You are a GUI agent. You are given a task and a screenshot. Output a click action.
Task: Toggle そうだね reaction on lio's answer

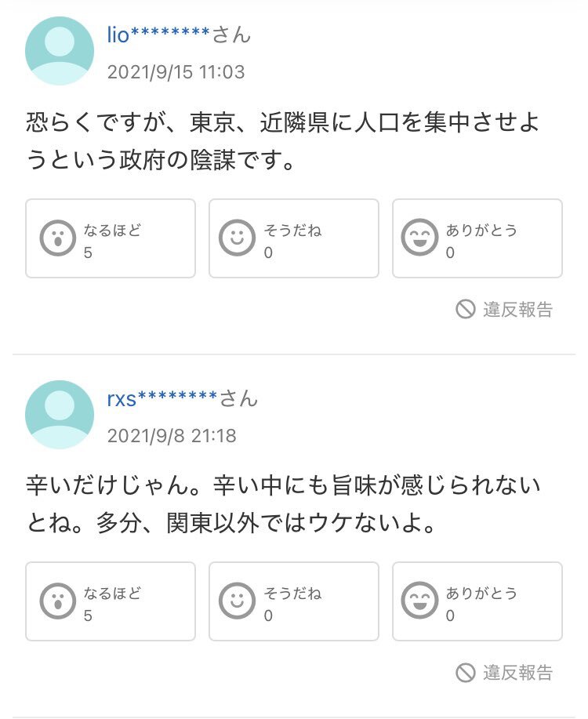pyautogui.click(x=294, y=238)
